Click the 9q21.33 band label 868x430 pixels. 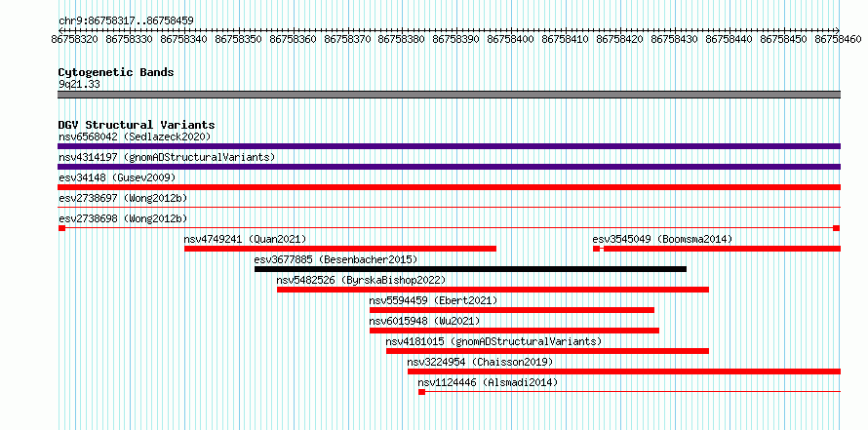(x=79, y=85)
